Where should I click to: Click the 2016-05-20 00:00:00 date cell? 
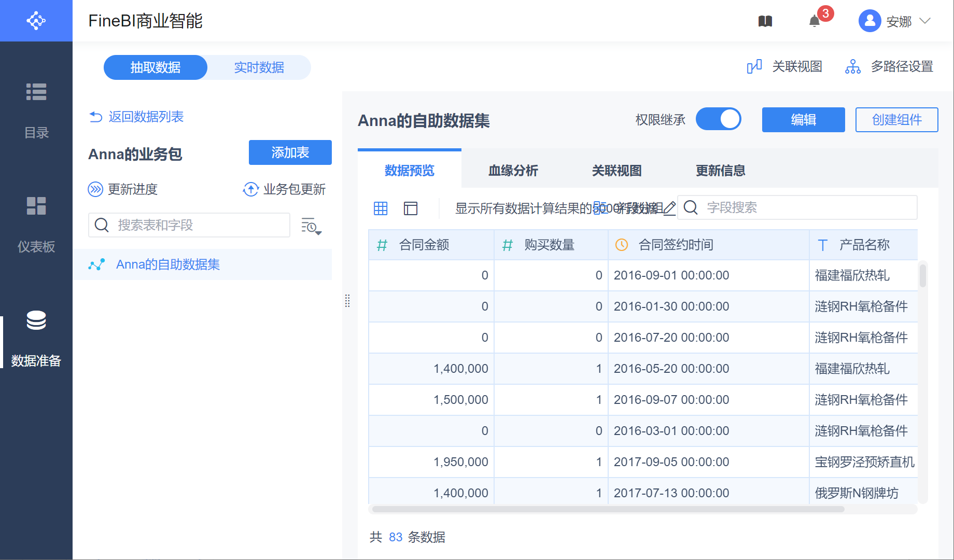tap(709, 369)
